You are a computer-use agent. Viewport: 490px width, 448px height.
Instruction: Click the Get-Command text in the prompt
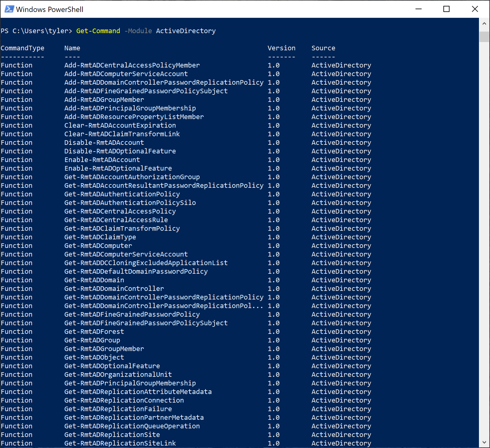98,31
